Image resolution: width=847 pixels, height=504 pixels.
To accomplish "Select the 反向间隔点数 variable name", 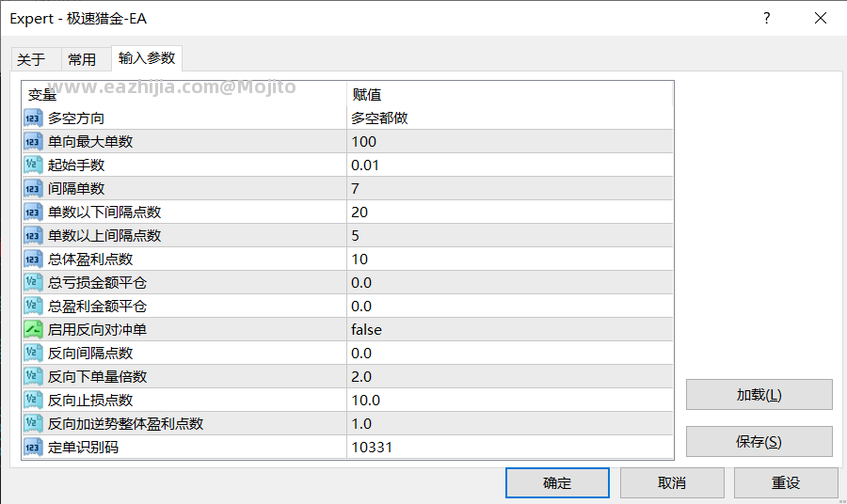I will pyautogui.click(x=90, y=353).
